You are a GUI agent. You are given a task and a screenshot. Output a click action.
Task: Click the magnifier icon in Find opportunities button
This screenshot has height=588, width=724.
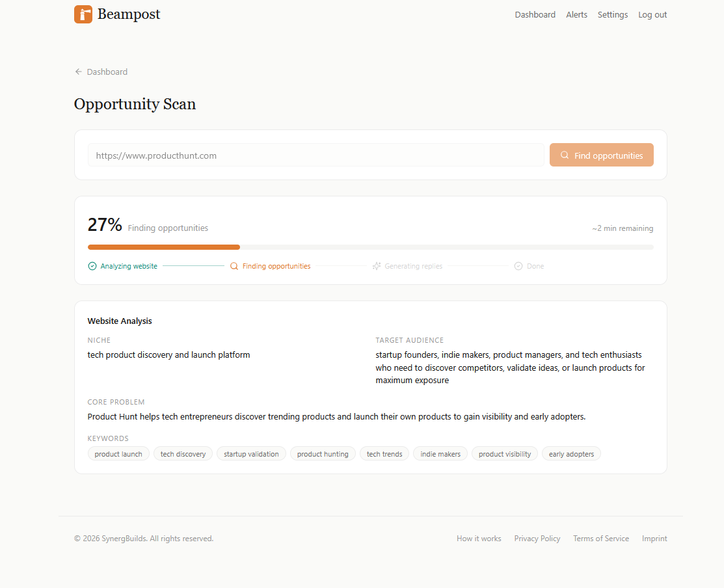tap(565, 155)
